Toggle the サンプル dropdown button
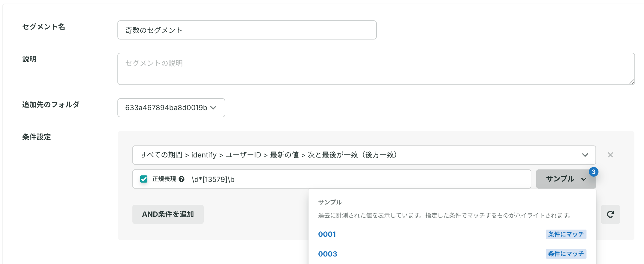644x264 pixels. 566,179
